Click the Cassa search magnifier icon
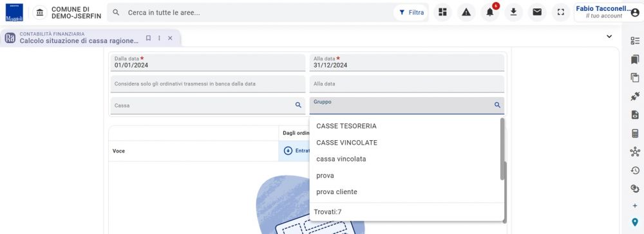This screenshot has width=644, height=234. point(299,105)
